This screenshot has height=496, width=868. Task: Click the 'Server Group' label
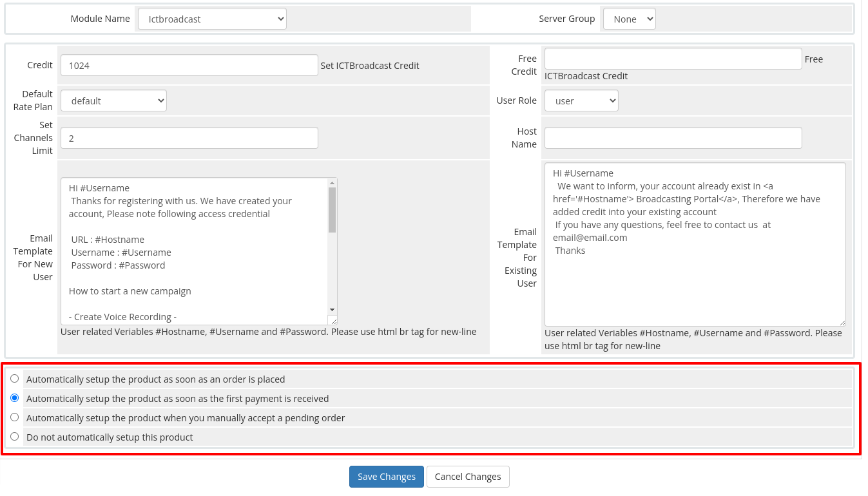click(567, 19)
